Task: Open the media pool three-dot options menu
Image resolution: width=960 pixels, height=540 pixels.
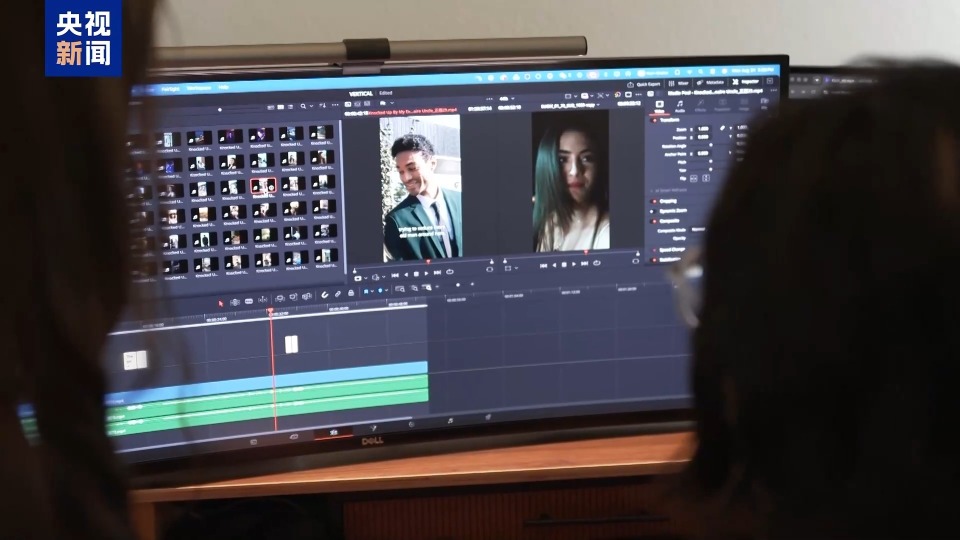Action: pos(334,105)
